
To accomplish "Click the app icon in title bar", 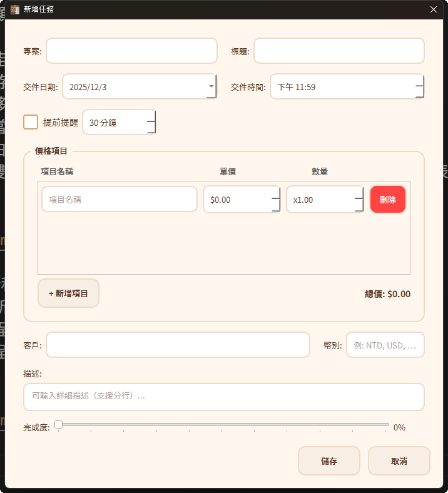I will (x=15, y=9).
